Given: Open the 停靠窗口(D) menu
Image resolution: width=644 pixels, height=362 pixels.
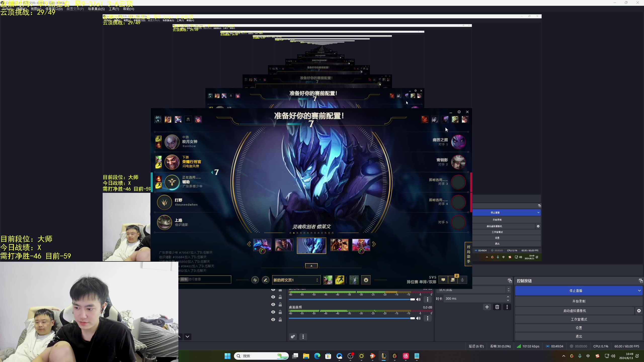Looking at the screenshot, I should pyautogui.click(x=54, y=9).
